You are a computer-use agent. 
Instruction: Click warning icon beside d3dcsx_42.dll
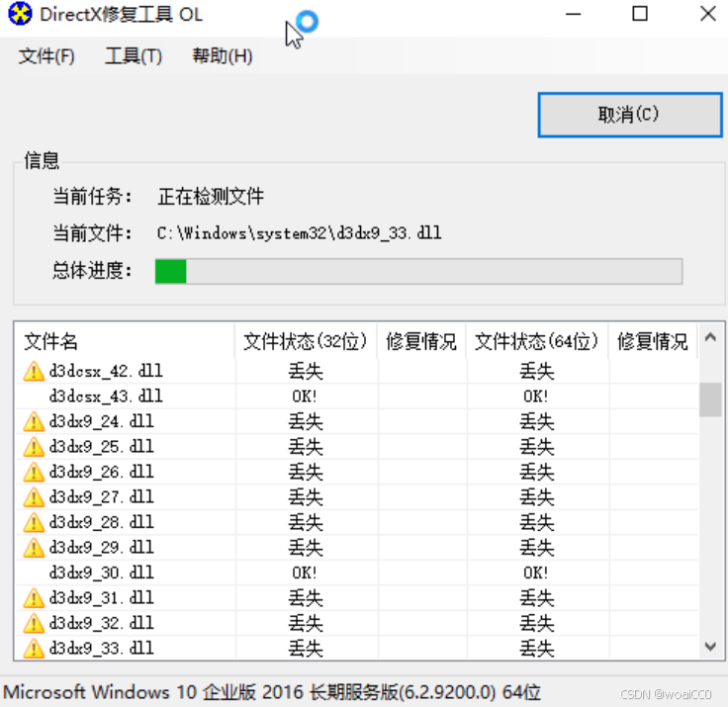coord(34,371)
